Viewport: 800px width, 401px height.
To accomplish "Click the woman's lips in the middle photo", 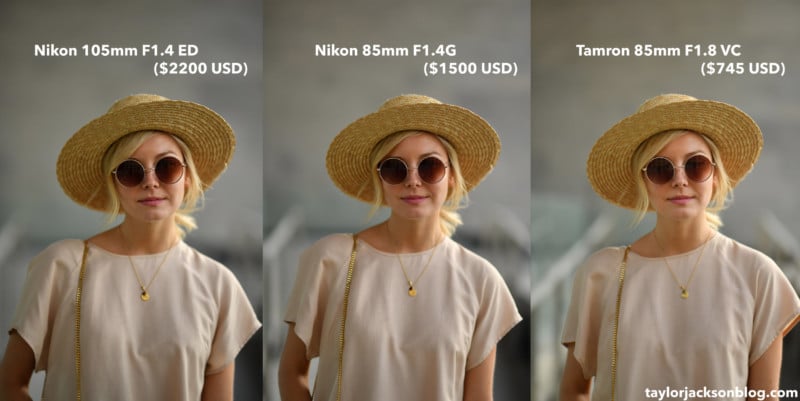I will tap(414, 198).
